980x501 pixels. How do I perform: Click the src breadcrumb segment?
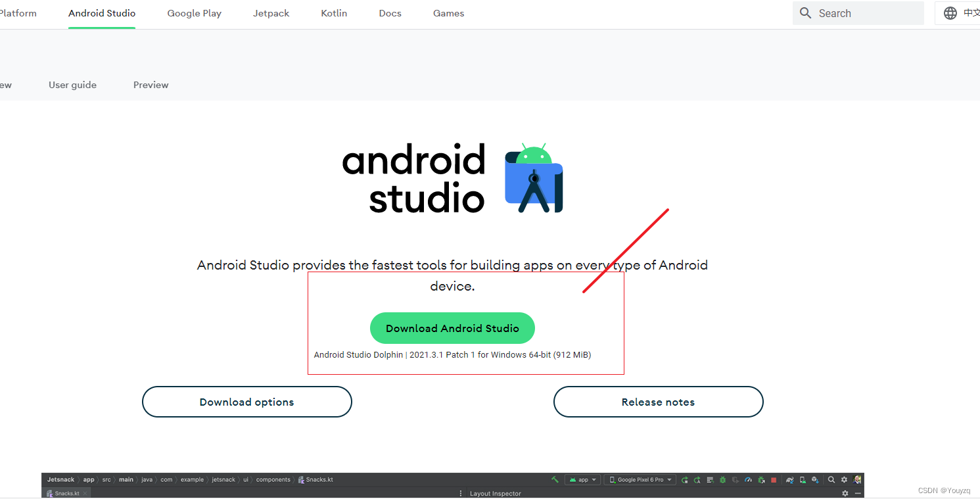(x=106, y=480)
